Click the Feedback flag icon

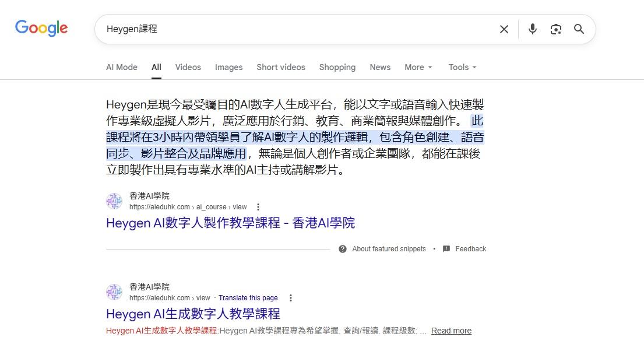pos(446,249)
